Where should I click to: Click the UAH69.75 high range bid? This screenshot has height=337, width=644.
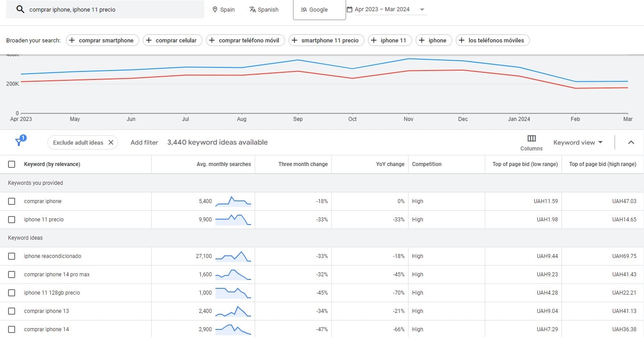tap(624, 256)
